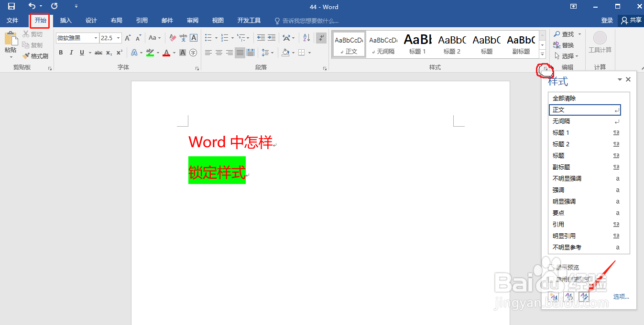Apply subscript formatting
Image resolution: width=644 pixels, height=325 pixels.
pyautogui.click(x=109, y=53)
